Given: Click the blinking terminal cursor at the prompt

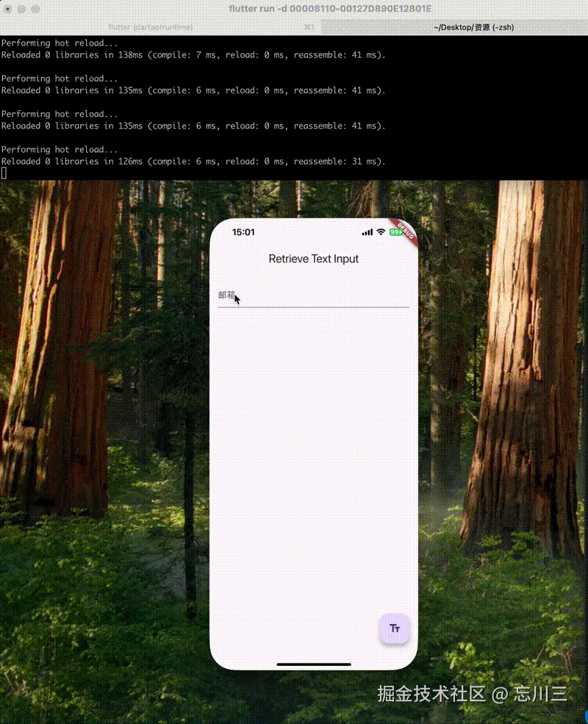Looking at the screenshot, I should click(x=3, y=173).
